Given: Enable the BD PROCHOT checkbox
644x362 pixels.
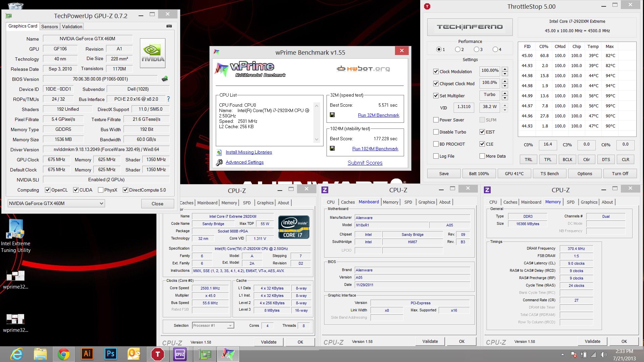Looking at the screenshot, I should (x=436, y=144).
